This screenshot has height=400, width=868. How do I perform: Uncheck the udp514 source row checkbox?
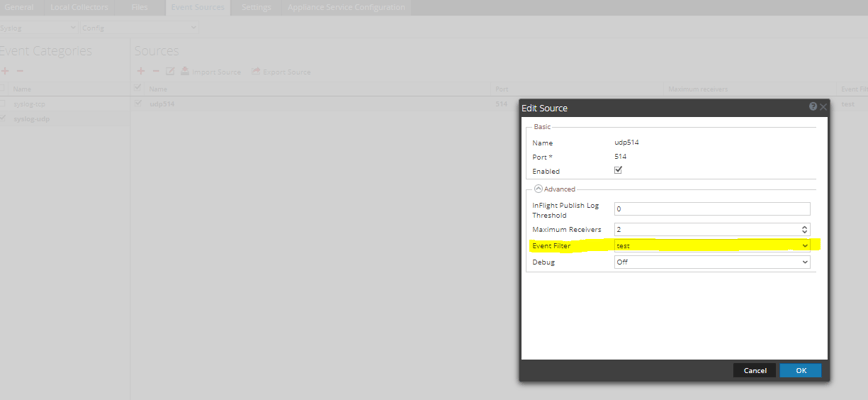[x=138, y=103]
